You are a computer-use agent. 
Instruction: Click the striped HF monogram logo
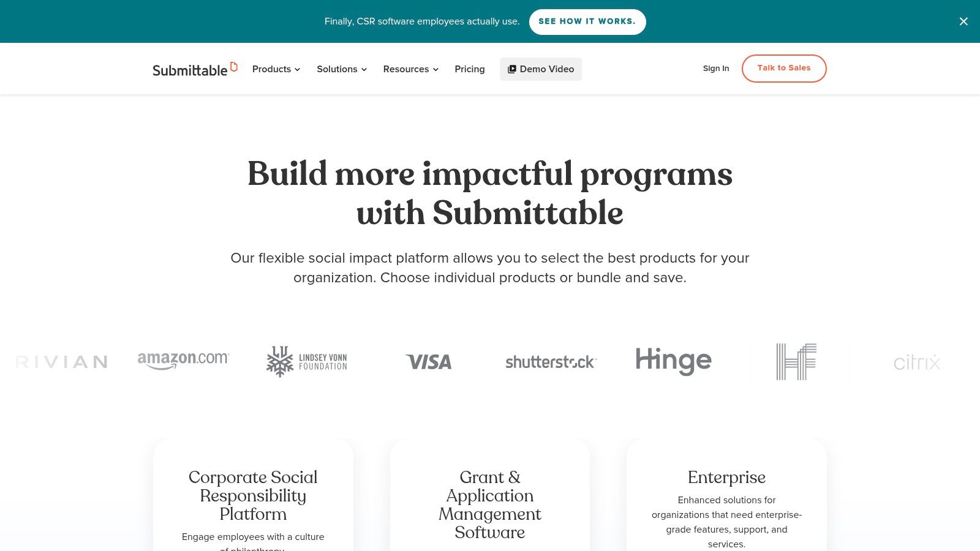click(x=796, y=361)
